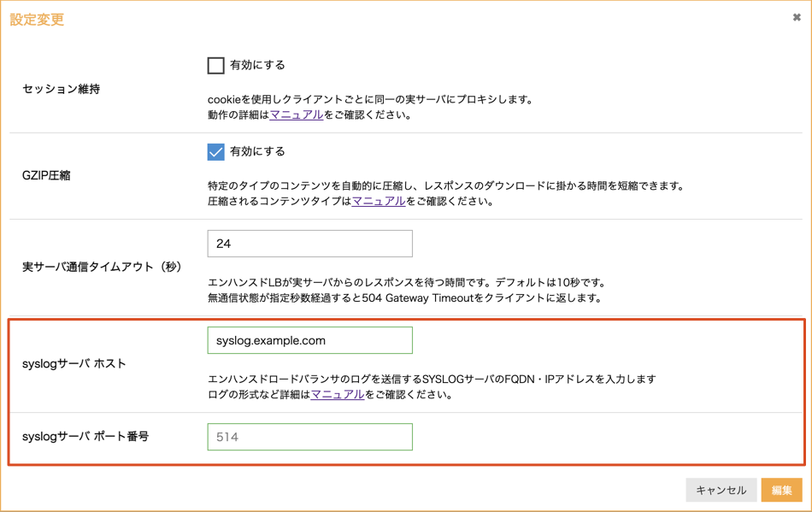Close the 設定変更 dialog with the X
Viewport: 812px width, 512px height.
[796, 16]
